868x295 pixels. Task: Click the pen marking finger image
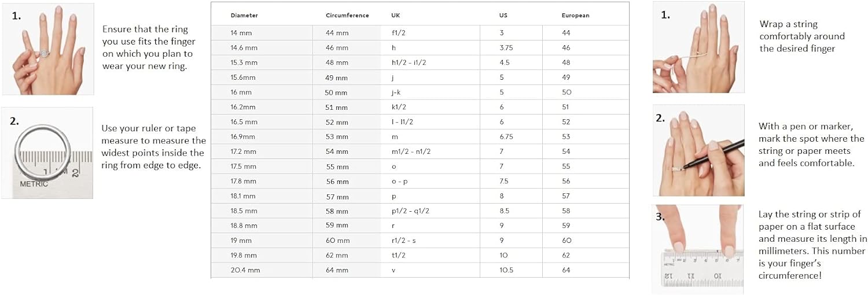tap(698, 150)
